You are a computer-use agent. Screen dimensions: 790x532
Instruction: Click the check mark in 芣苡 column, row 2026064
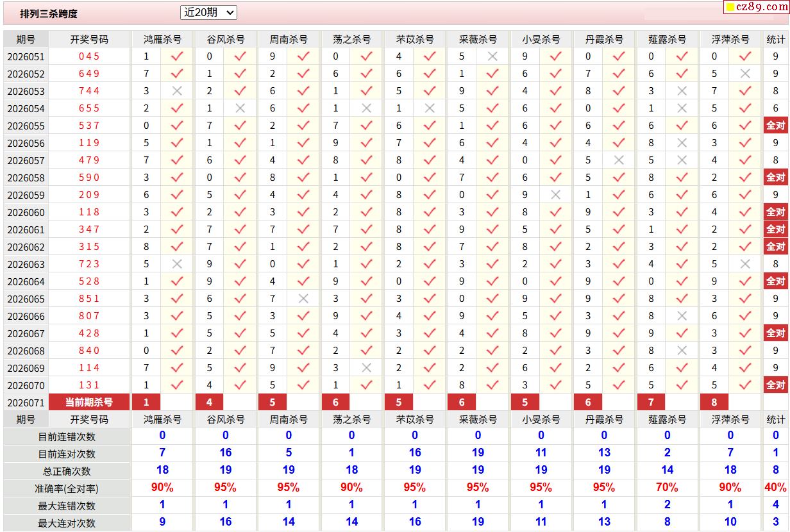pos(430,281)
